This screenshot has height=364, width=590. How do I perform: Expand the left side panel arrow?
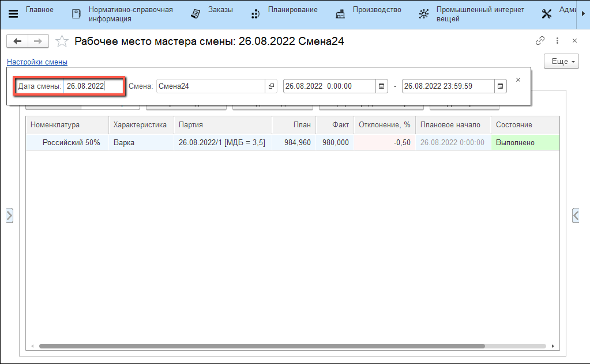pos(9,215)
